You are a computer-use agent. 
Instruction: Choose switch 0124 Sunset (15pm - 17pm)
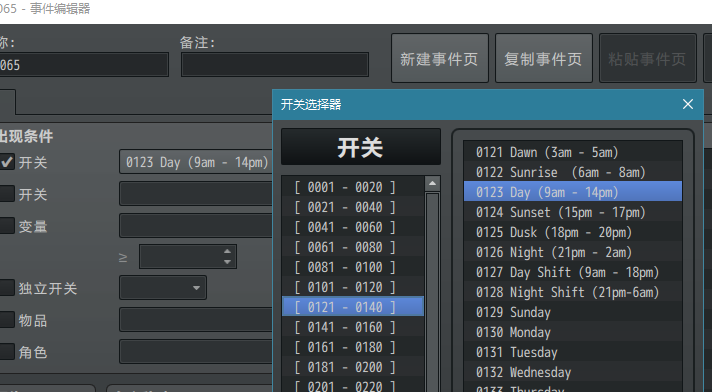tap(573, 212)
